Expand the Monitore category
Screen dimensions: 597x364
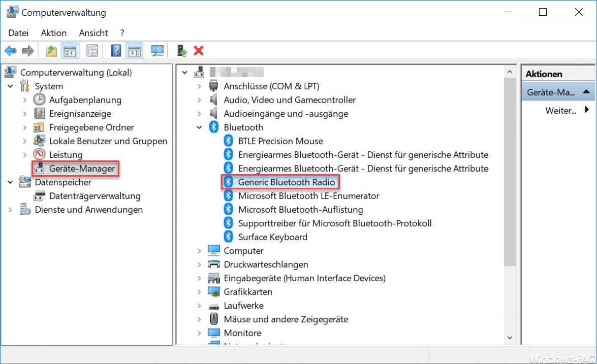[199, 333]
